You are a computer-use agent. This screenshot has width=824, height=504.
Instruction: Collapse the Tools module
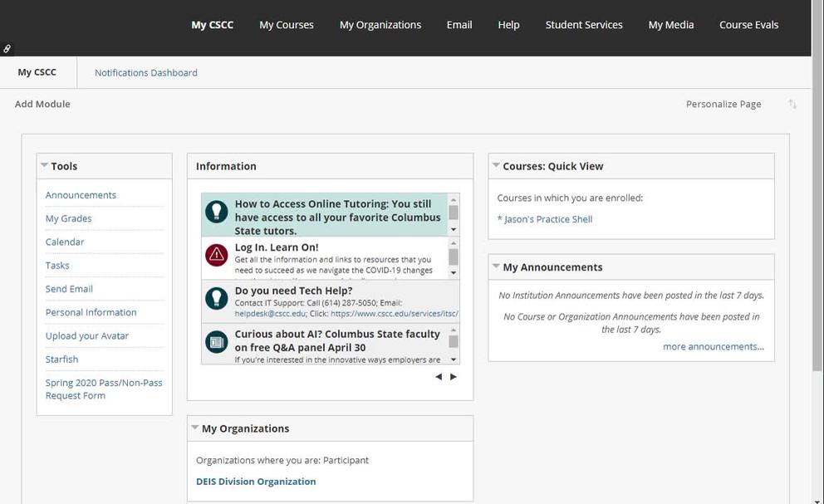pos(44,166)
